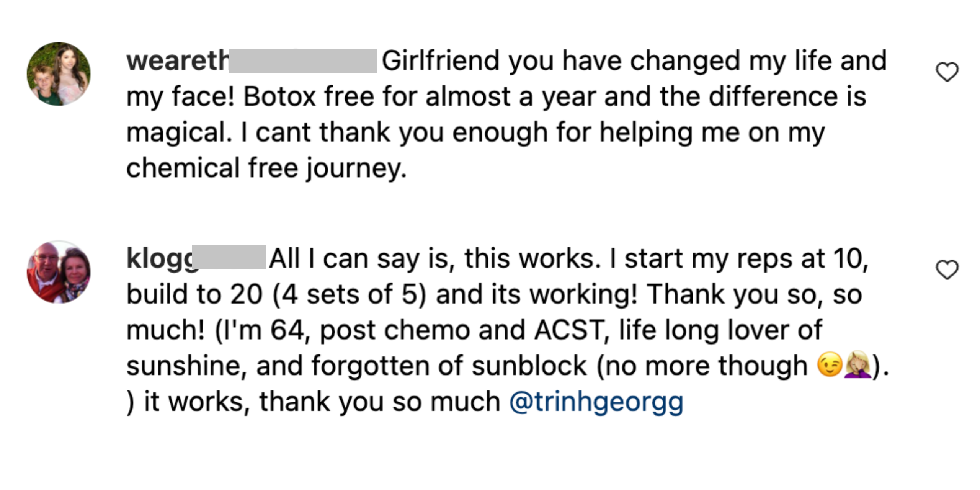Screen dimensions: 980x490
Task: Click the word "sunblock" in second comment
Action: coord(529,366)
